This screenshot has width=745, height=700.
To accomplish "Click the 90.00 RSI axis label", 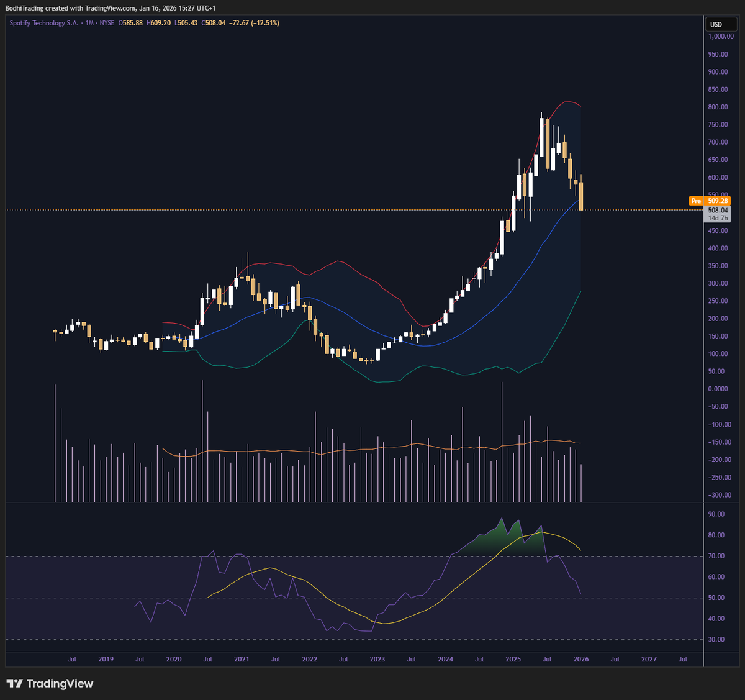I will click(716, 514).
